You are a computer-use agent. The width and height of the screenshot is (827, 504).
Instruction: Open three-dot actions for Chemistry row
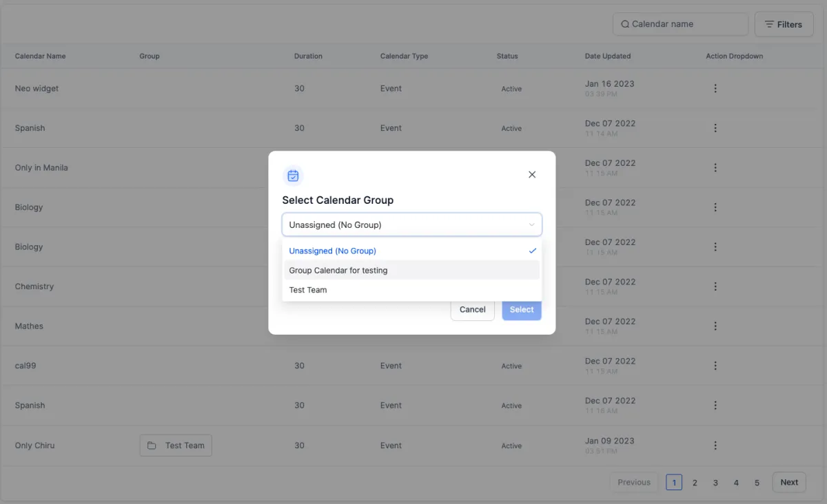[x=715, y=286]
